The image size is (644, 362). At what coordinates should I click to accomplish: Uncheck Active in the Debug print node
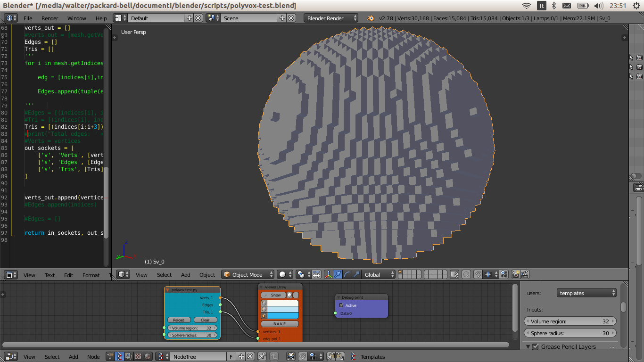341,305
